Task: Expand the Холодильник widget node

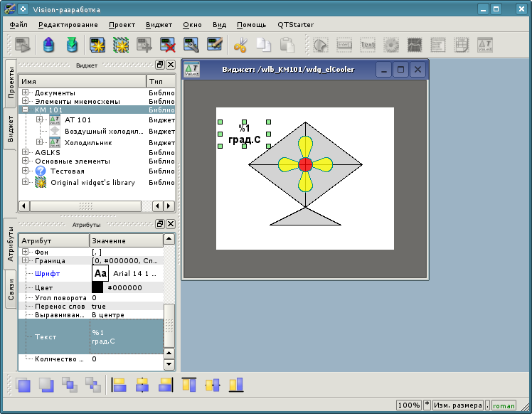Action: pyautogui.click(x=41, y=142)
